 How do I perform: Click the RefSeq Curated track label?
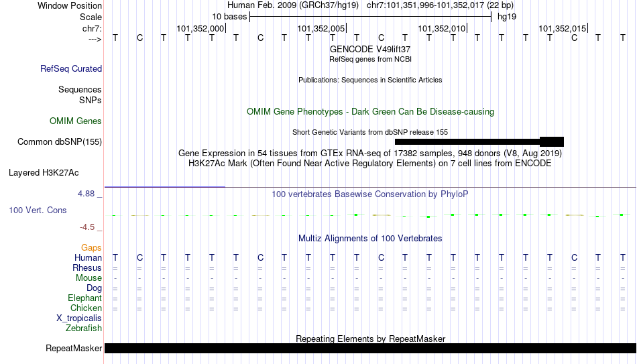(70, 68)
